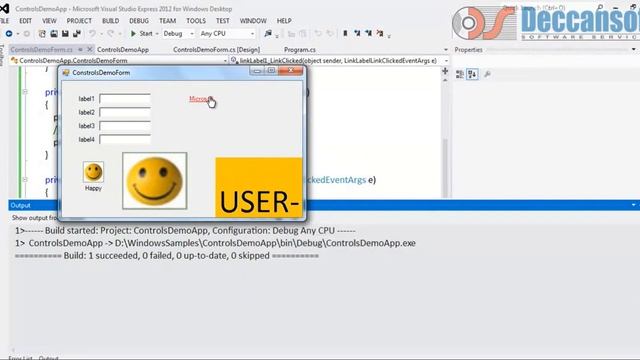Open the DEBUG menu

pyautogui.click(x=139, y=20)
